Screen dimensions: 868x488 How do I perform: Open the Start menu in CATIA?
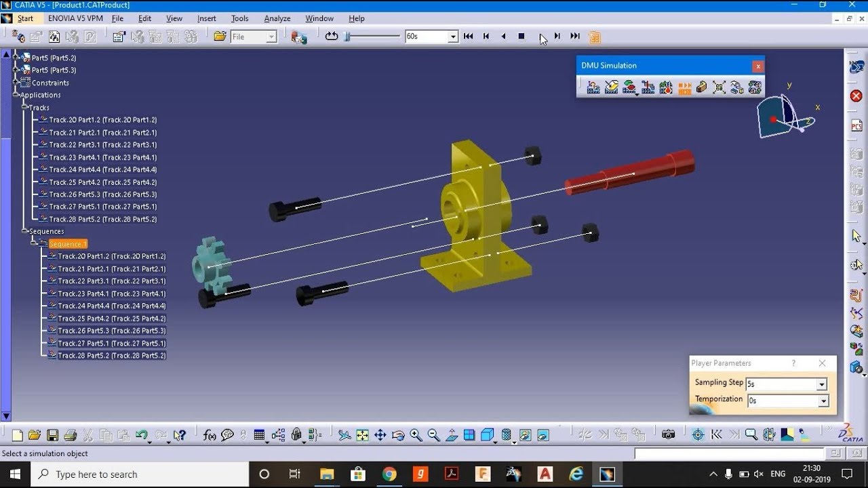[x=25, y=18]
